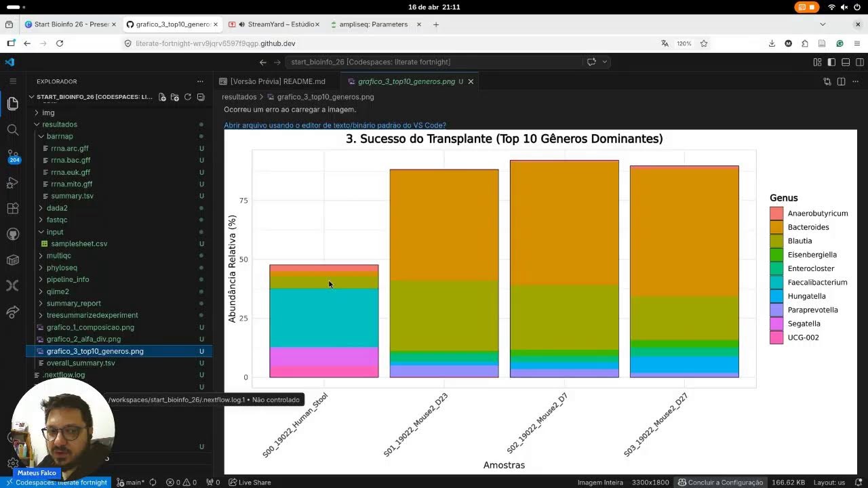Collapse all folders in Explorer
The height and width of the screenshot is (488, 868).
[201, 97]
